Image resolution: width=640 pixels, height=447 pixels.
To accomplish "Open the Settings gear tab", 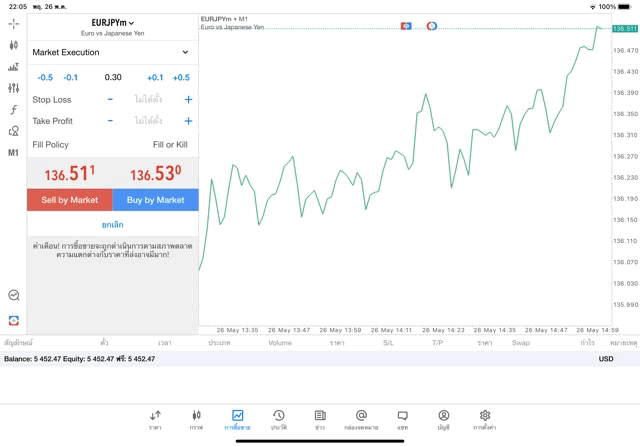I will coord(485,419).
